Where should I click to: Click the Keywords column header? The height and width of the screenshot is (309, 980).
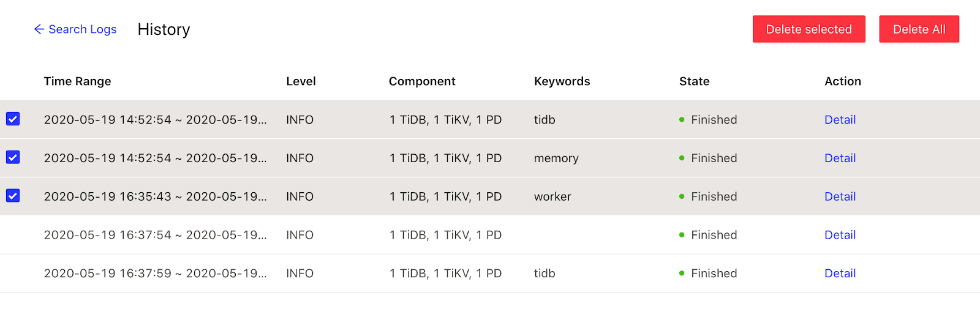coord(562,81)
